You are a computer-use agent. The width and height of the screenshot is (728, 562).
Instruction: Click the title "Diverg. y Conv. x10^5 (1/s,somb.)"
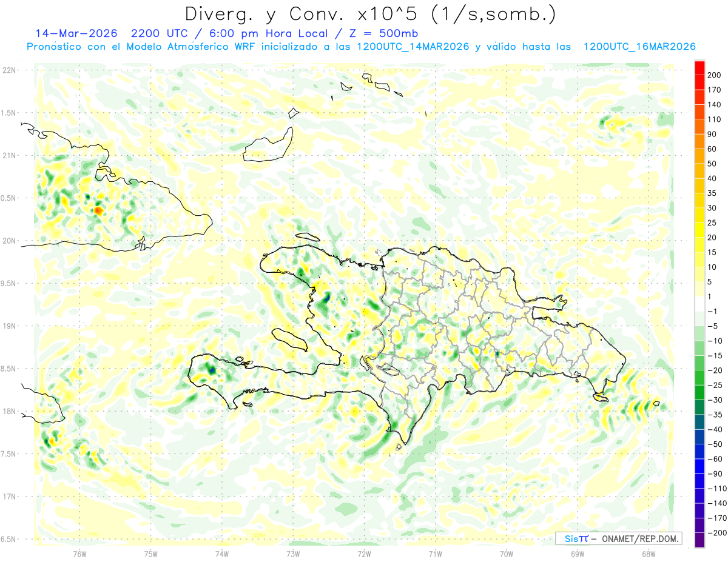coord(370,13)
